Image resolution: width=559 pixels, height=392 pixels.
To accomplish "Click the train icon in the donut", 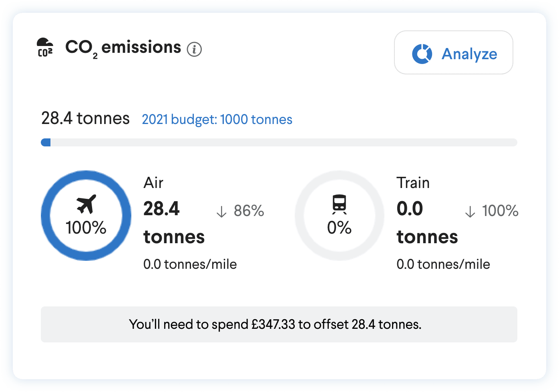I will coord(339,204).
